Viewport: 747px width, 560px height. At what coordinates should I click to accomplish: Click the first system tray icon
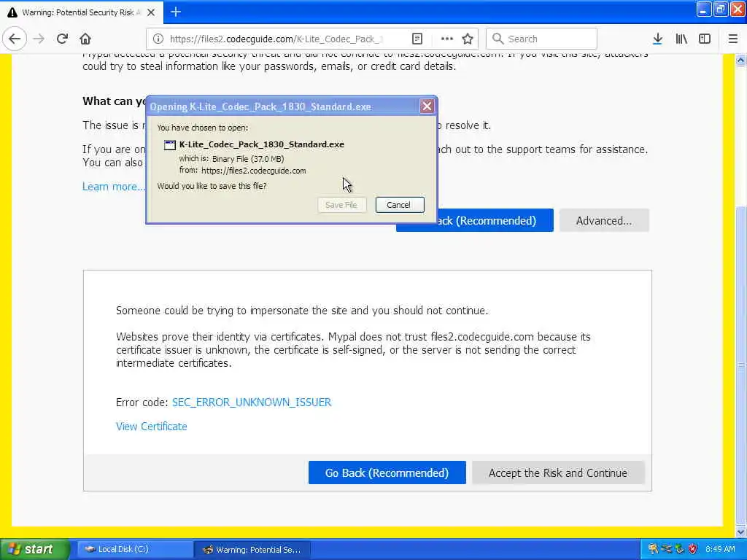(653, 550)
